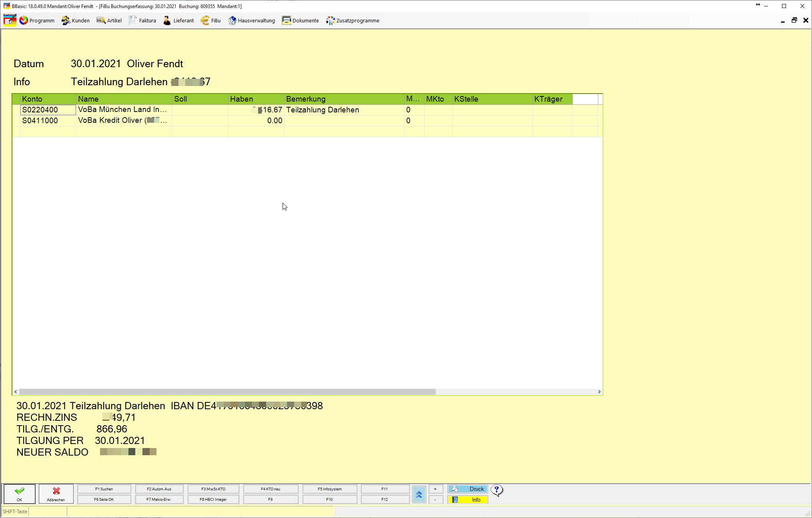This screenshot has height=518, width=812.
Task: Click F2 Autom.Aus button
Action: (x=159, y=489)
